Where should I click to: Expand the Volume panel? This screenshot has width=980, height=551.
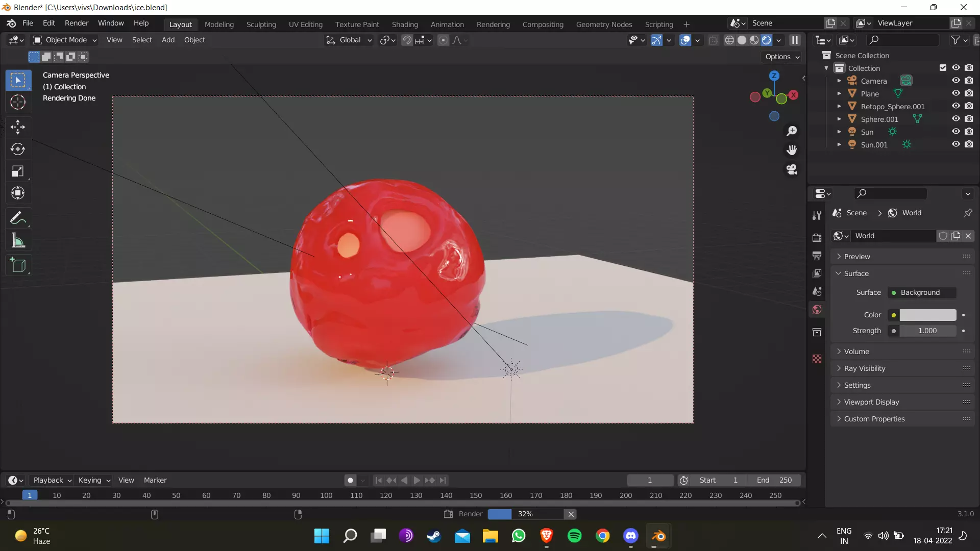pyautogui.click(x=902, y=352)
